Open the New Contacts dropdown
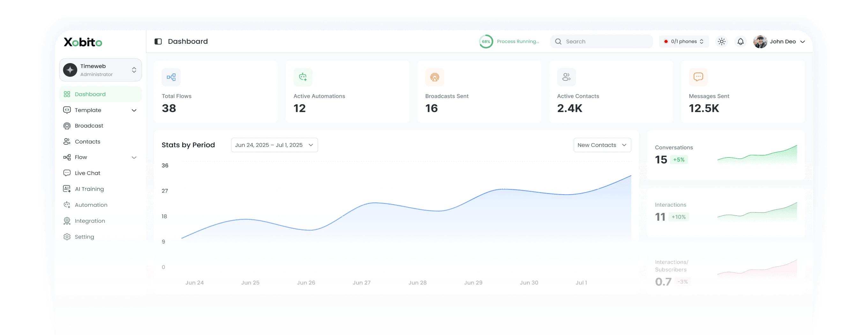The image size is (868, 335). (x=602, y=145)
